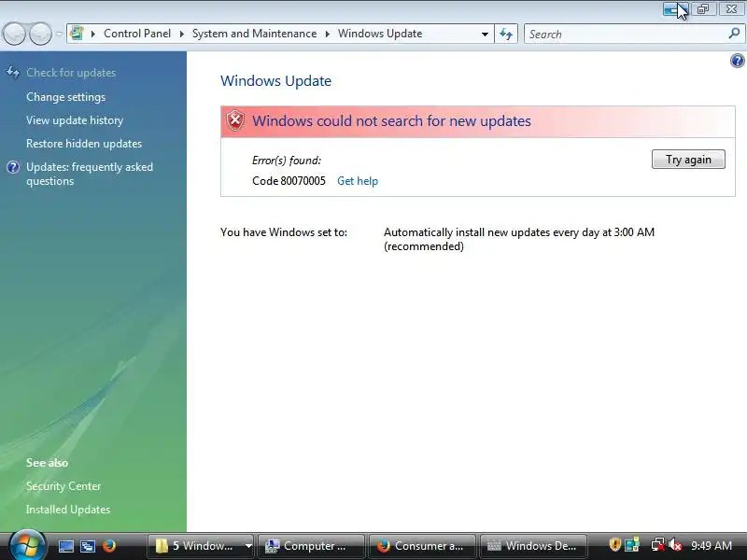
Task: Open Change settings in the sidebar
Action: coord(65,97)
